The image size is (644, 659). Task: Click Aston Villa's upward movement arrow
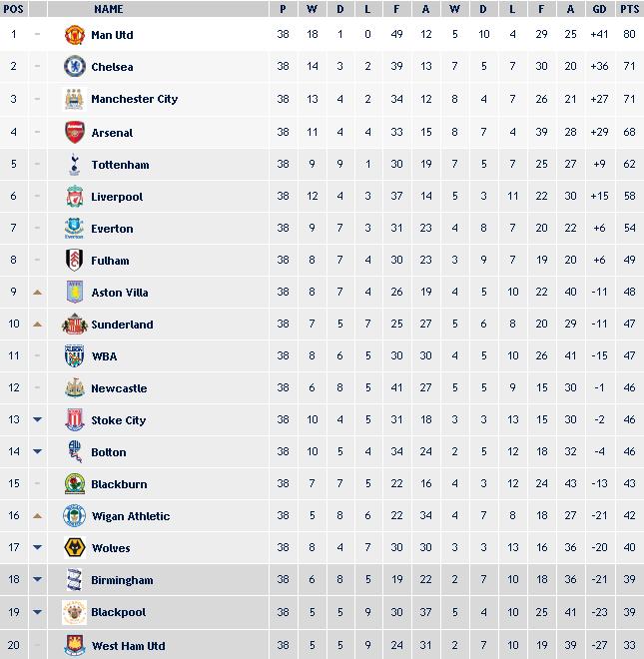(38, 293)
